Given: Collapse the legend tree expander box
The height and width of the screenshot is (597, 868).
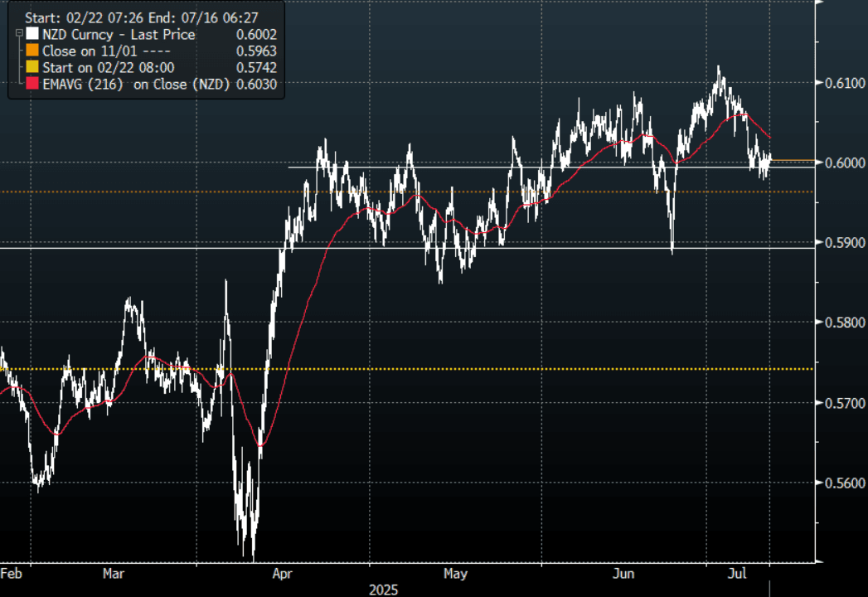Looking at the screenshot, I should 19,33.
